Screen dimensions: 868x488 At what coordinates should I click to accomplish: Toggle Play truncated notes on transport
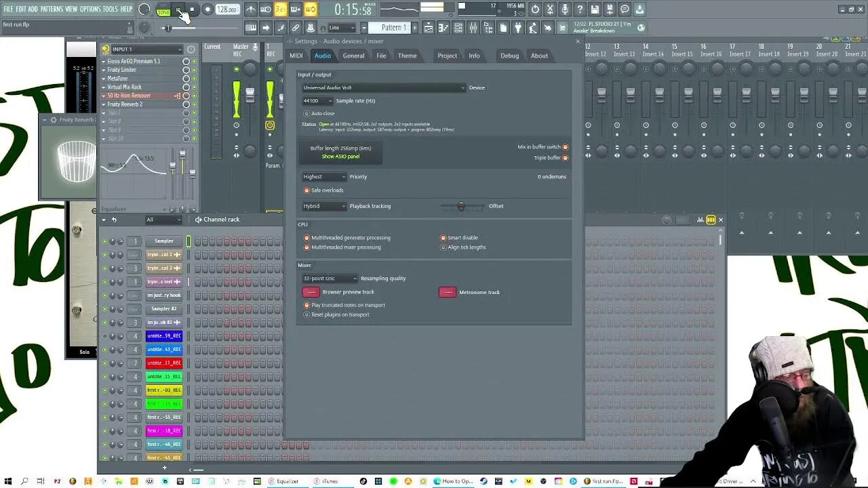pos(307,306)
